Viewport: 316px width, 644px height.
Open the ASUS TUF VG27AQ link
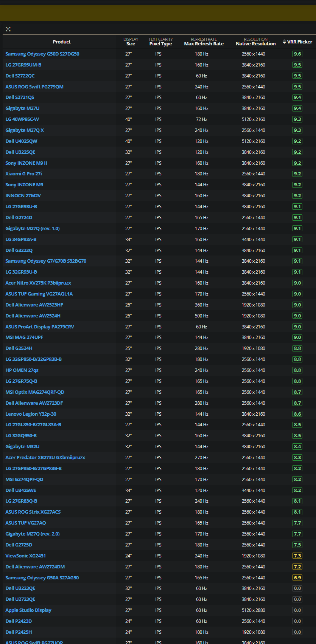click(x=26, y=523)
